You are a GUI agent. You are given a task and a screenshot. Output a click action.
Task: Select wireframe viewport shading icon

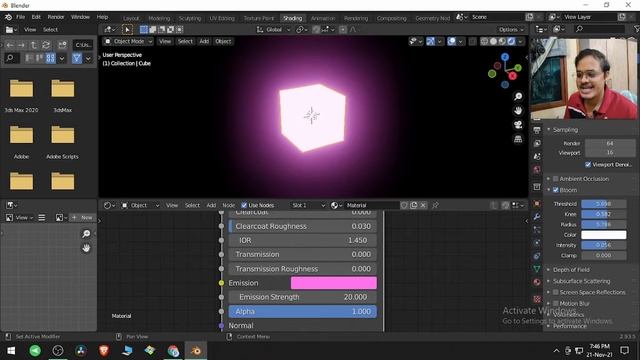[484, 41]
